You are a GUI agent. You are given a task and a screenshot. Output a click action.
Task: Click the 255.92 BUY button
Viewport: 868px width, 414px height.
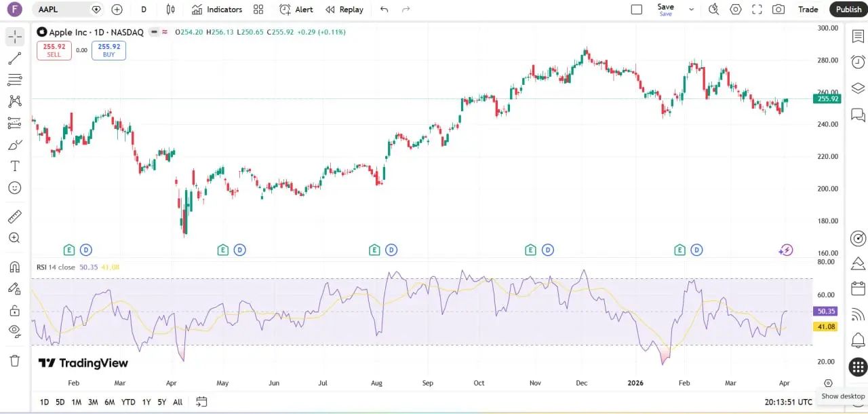(108, 50)
